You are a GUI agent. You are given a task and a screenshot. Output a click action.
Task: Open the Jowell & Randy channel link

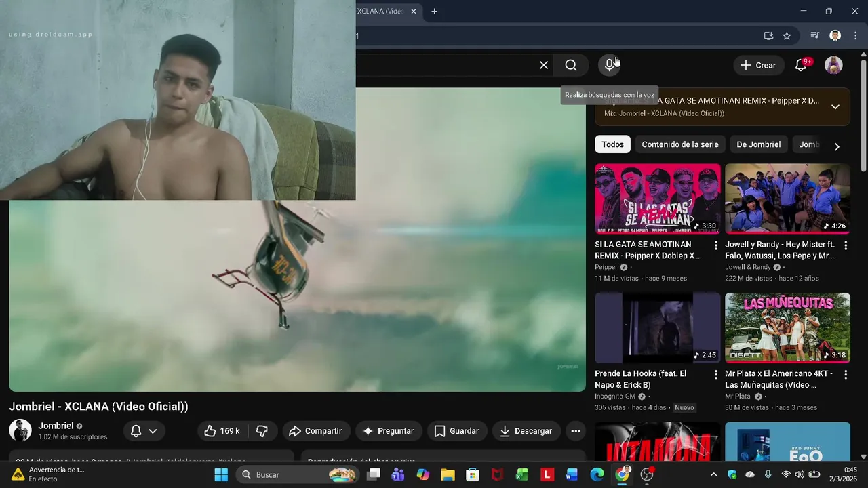click(748, 267)
